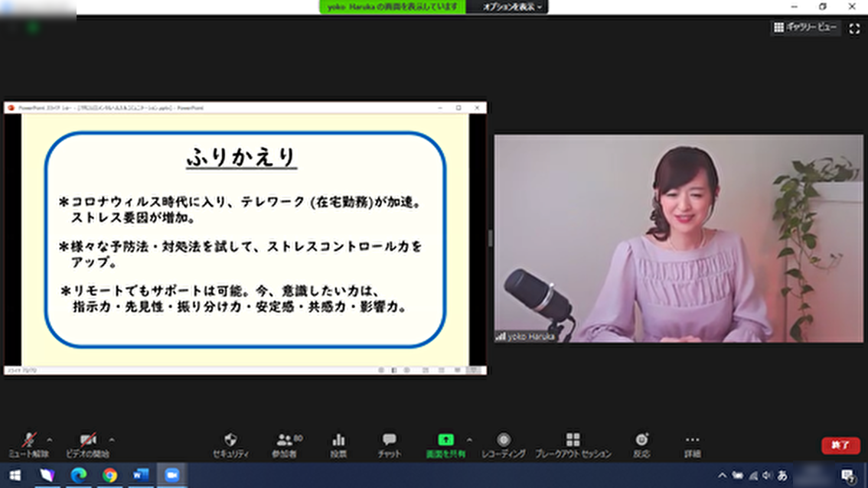Open Breakout Sessions
Image resolution: width=868 pixels, height=488 pixels.
coord(573,444)
